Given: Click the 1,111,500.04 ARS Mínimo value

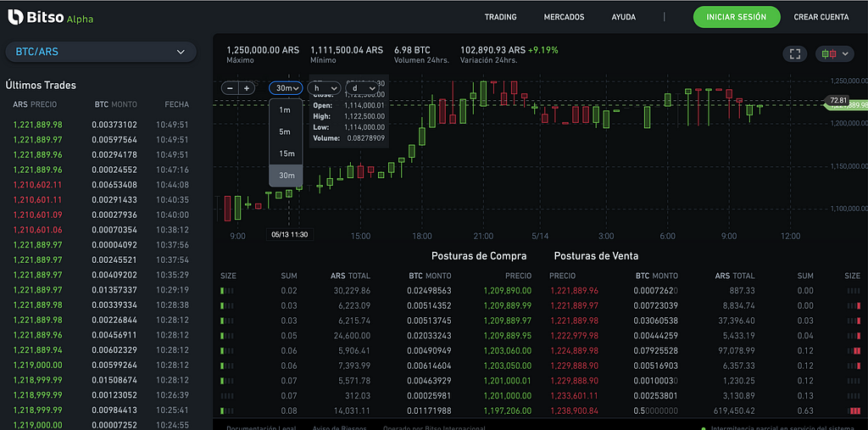Looking at the screenshot, I should click(x=347, y=50).
